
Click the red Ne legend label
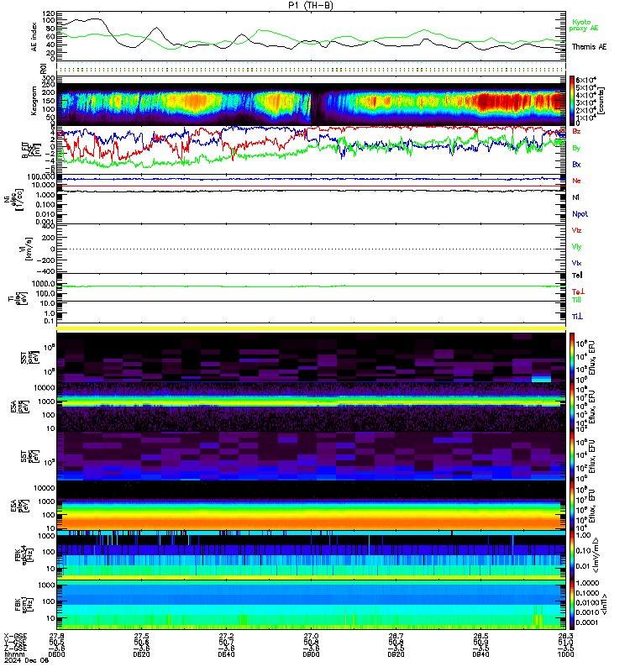(x=576, y=181)
